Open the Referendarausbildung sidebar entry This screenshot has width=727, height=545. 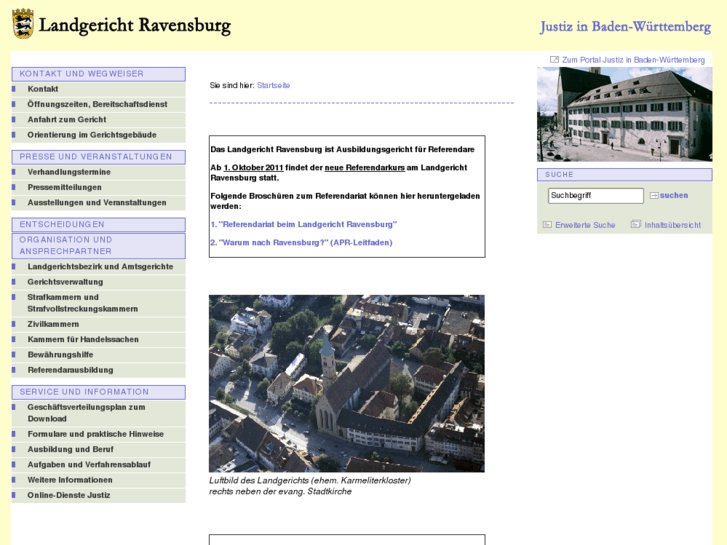[x=70, y=370]
